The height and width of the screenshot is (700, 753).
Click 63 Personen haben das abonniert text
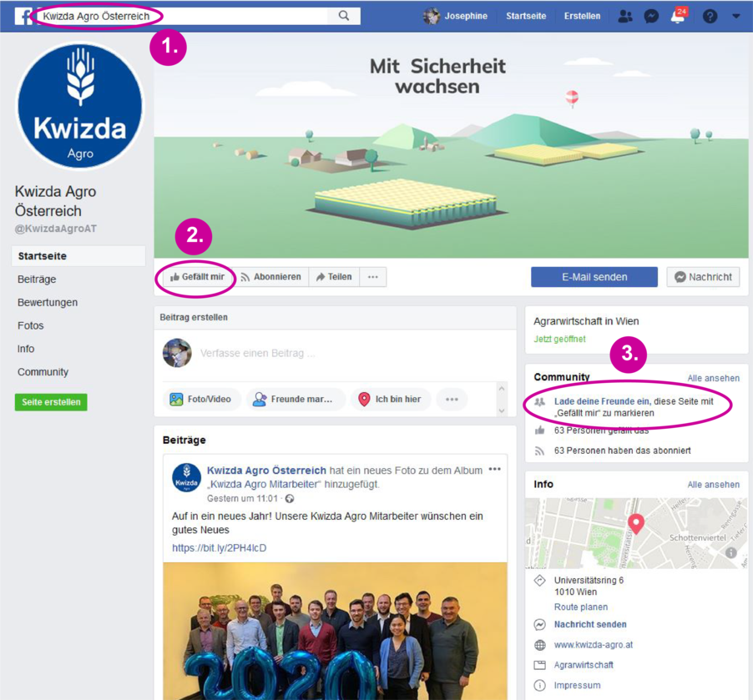tap(623, 451)
